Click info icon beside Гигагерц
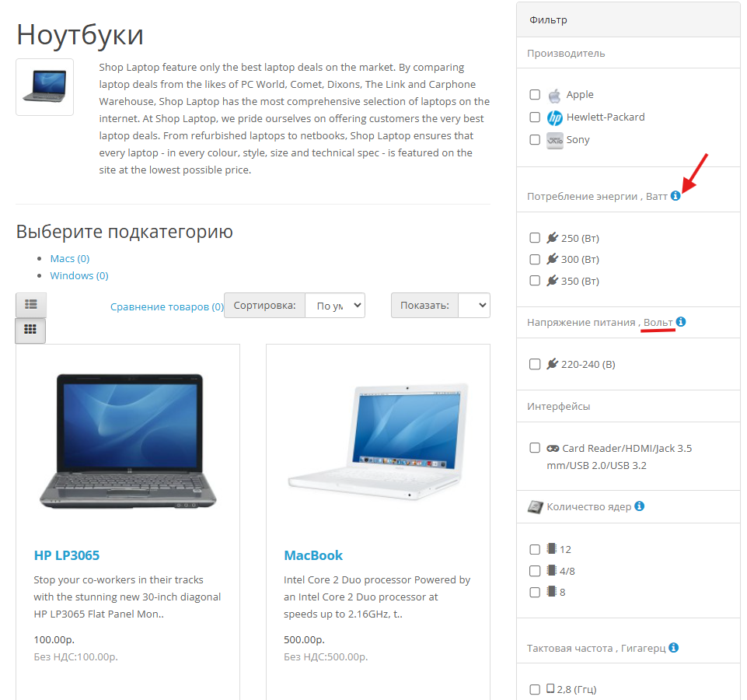747x700 pixels. [674, 648]
